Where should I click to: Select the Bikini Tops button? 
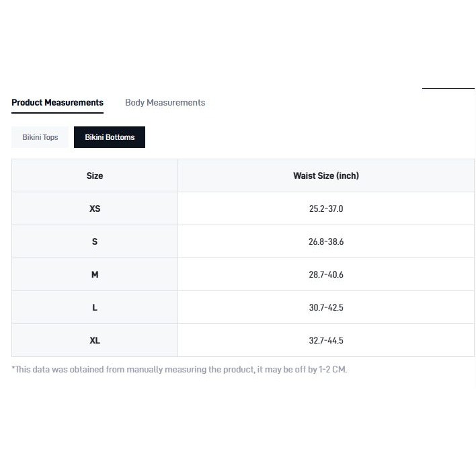[40, 137]
